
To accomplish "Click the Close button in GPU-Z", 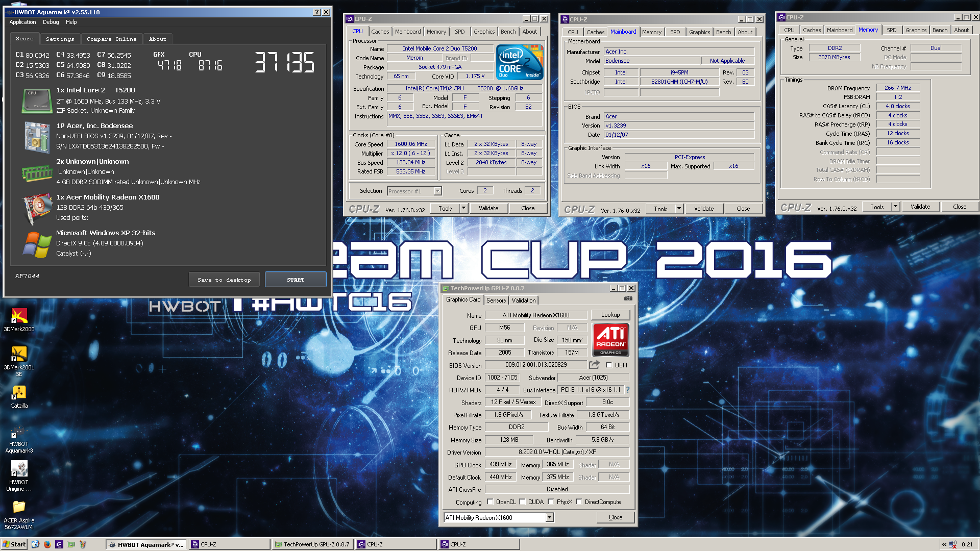I will click(x=616, y=517).
